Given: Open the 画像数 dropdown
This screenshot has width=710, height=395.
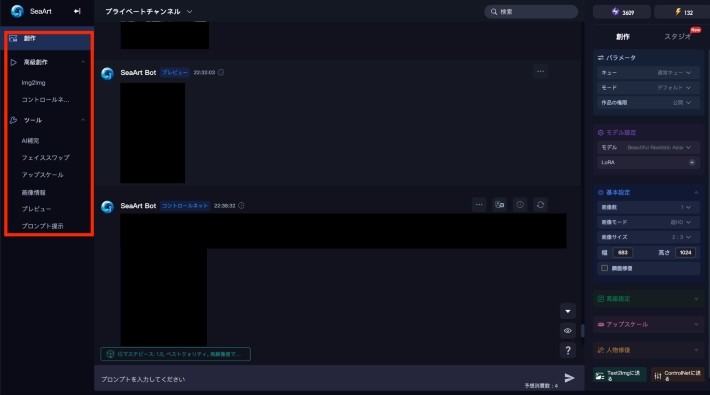Looking at the screenshot, I should [x=648, y=207].
